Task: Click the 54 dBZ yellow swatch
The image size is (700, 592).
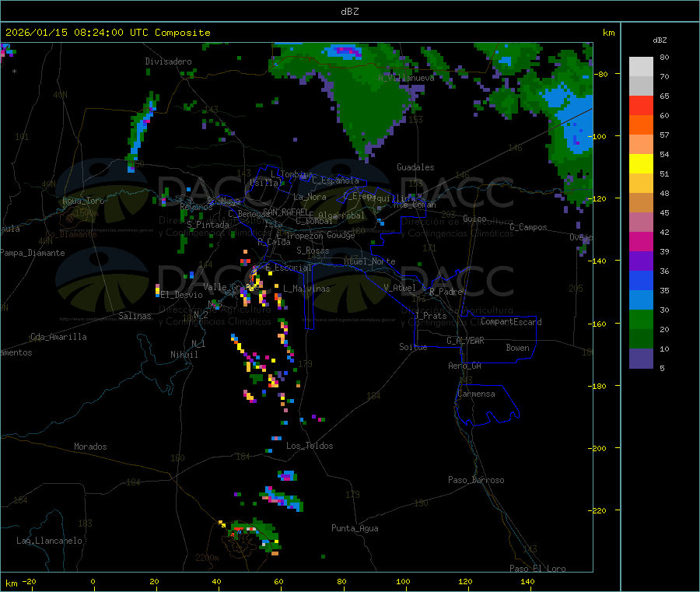Action: click(x=641, y=164)
